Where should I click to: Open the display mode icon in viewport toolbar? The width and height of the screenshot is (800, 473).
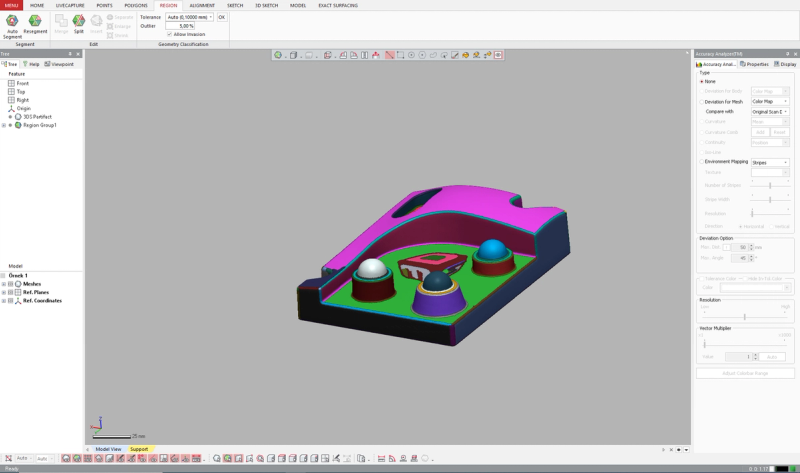(x=278, y=55)
